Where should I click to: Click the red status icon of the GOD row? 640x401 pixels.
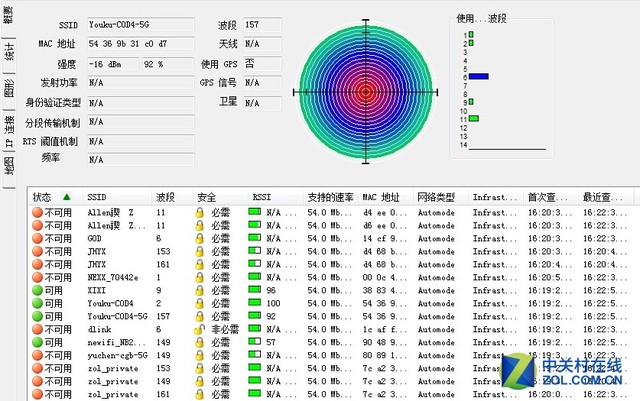pyautogui.click(x=38, y=238)
